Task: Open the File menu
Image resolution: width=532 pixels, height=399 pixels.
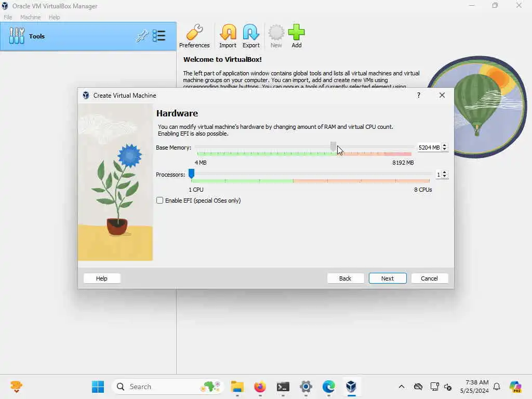Action: [x=8, y=17]
